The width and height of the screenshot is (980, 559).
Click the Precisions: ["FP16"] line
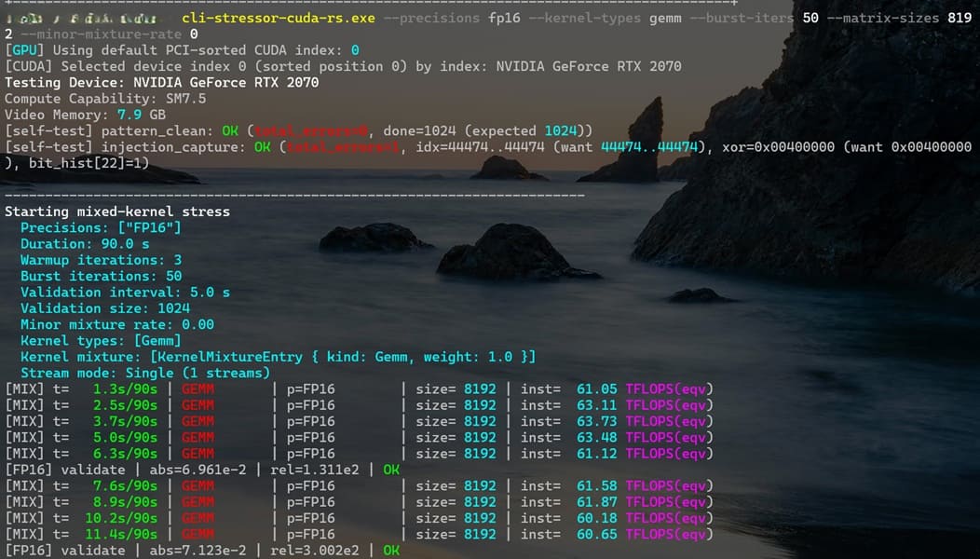[101, 228]
